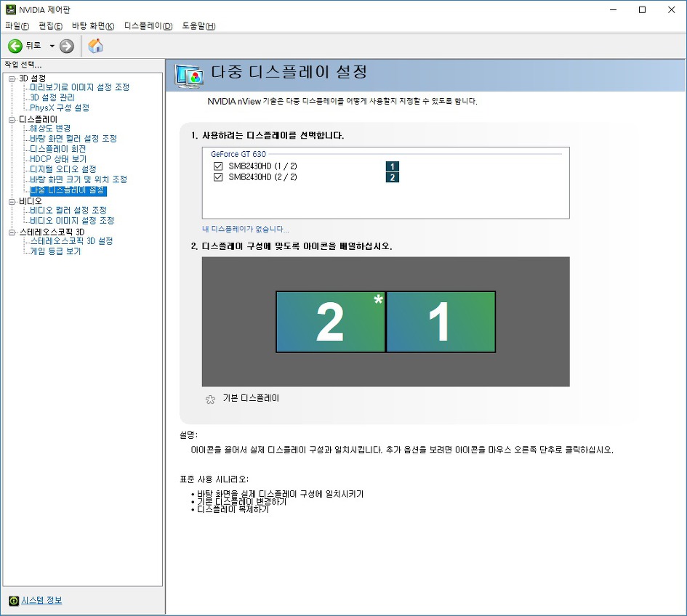This screenshot has width=687, height=616.
Task: Select 해상도 변경
Action: pos(50,129)
